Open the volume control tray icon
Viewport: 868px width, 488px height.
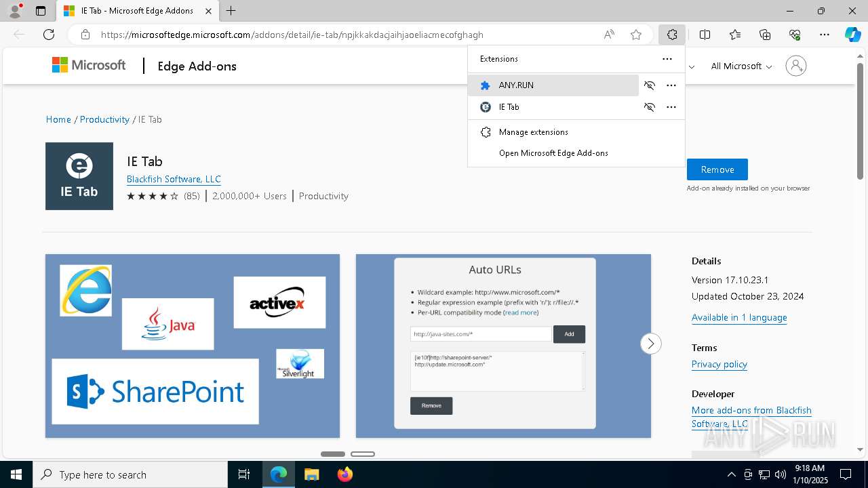point(780,474)
